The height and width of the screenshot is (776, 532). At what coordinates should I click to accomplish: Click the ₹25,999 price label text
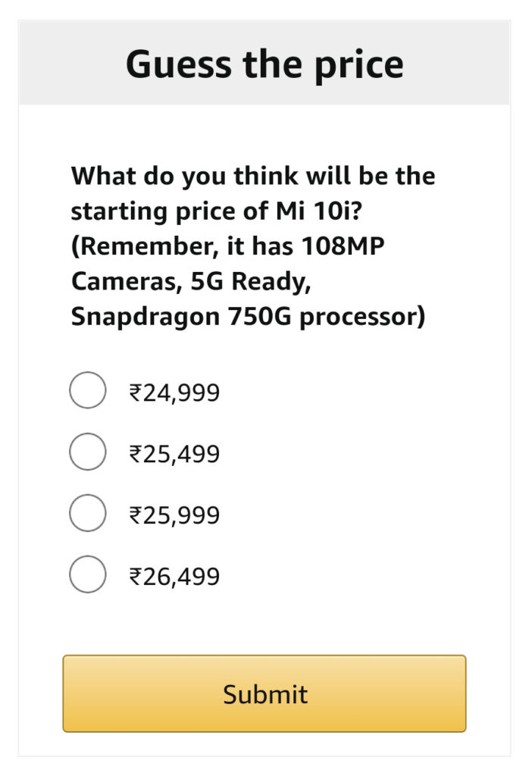click(174, 515)
